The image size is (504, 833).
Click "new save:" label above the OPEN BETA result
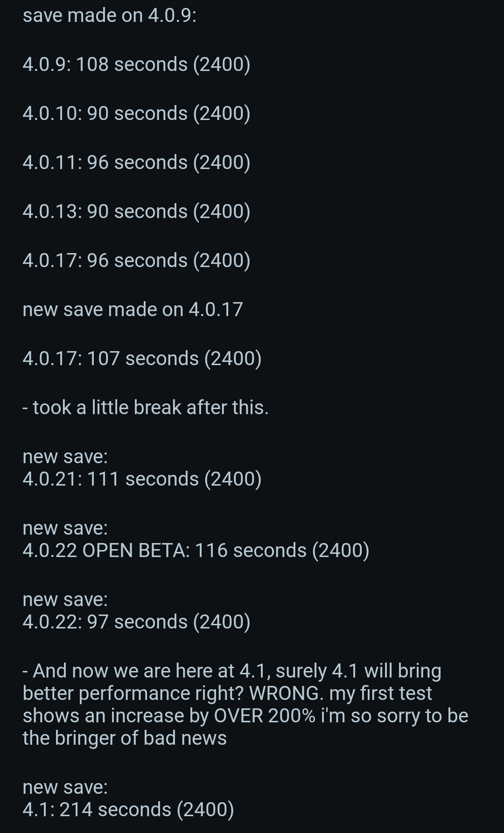coord(65,528)
